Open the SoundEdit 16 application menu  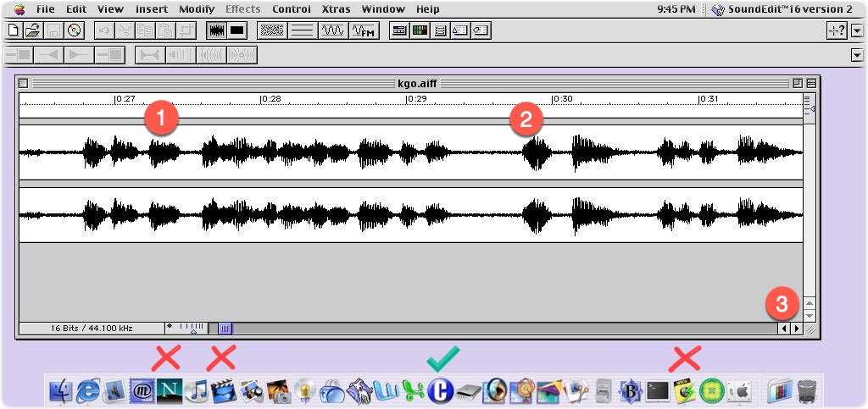click(x=782, y=8)
